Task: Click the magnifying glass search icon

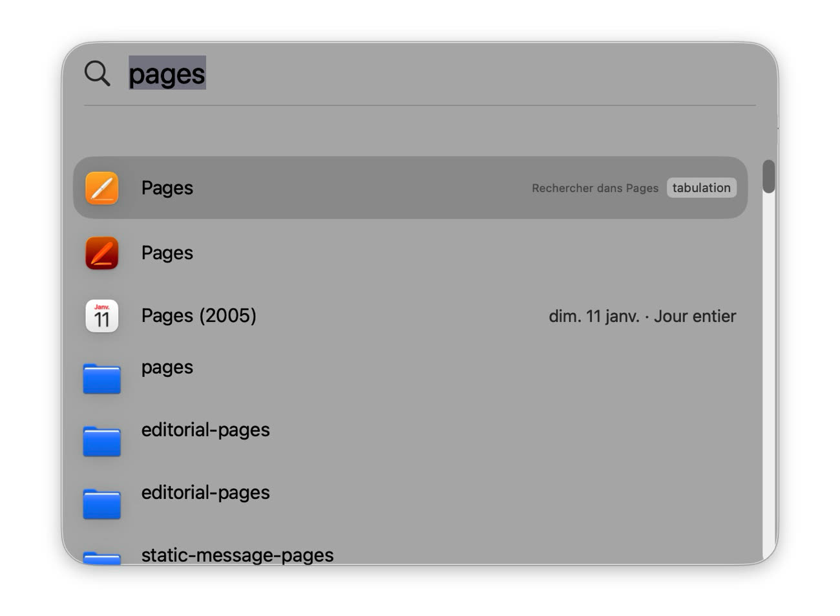Action: coord(98,73)
